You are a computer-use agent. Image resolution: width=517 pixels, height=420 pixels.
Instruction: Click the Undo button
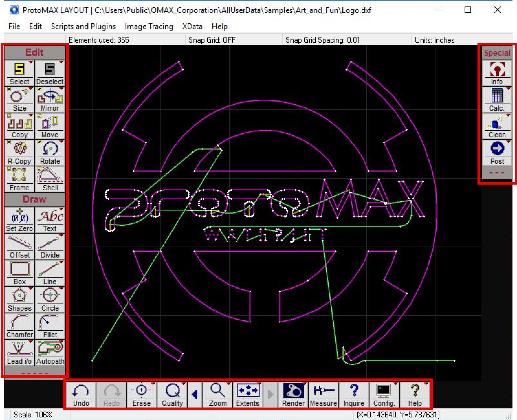(x=81, y=394)
